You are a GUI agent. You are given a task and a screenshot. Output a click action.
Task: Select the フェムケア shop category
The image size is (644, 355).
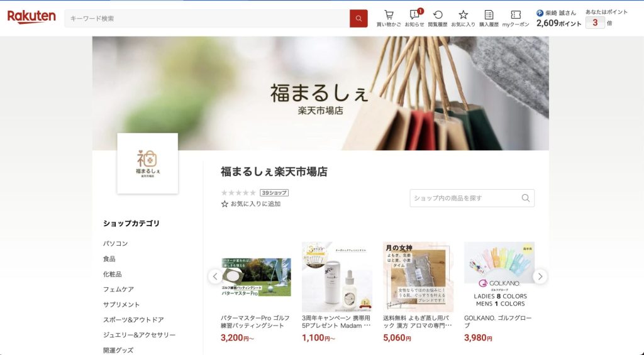(118, 289)
